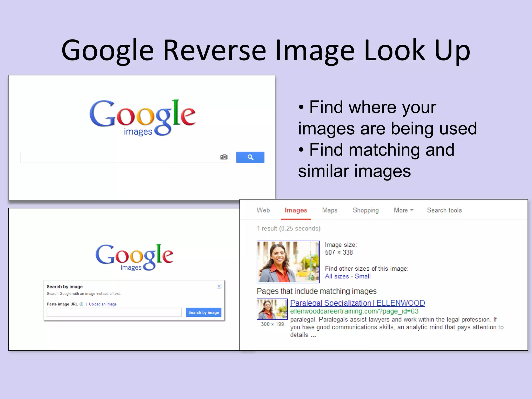Click the Search by image button
The height and width of the screenshot is (399, 532).
(x=204, y=312)
